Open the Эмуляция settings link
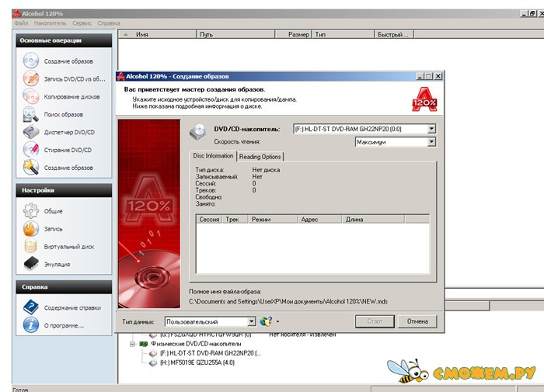This screenshot has width=544, height=392. [x=57, y=265]
